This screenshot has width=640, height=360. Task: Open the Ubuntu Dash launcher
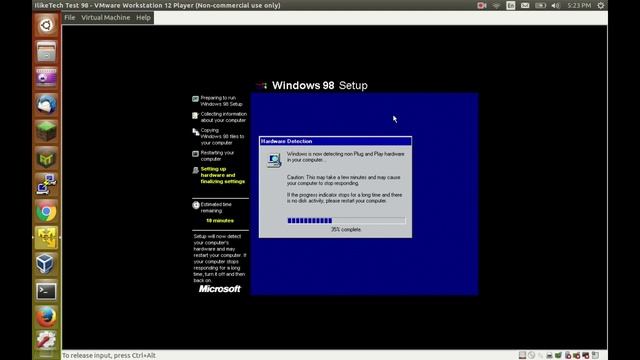click(x=46, y=25)
